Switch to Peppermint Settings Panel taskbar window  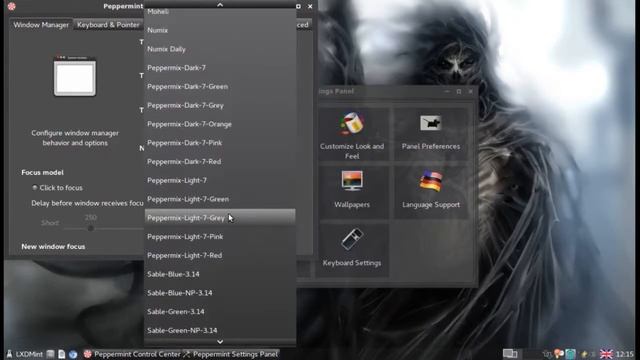231,354
